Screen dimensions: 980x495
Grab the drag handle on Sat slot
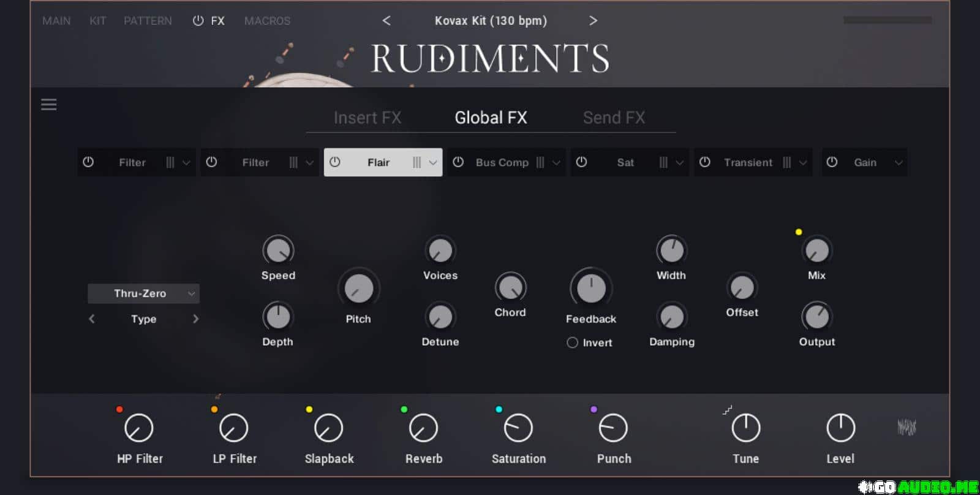[663, 162]
